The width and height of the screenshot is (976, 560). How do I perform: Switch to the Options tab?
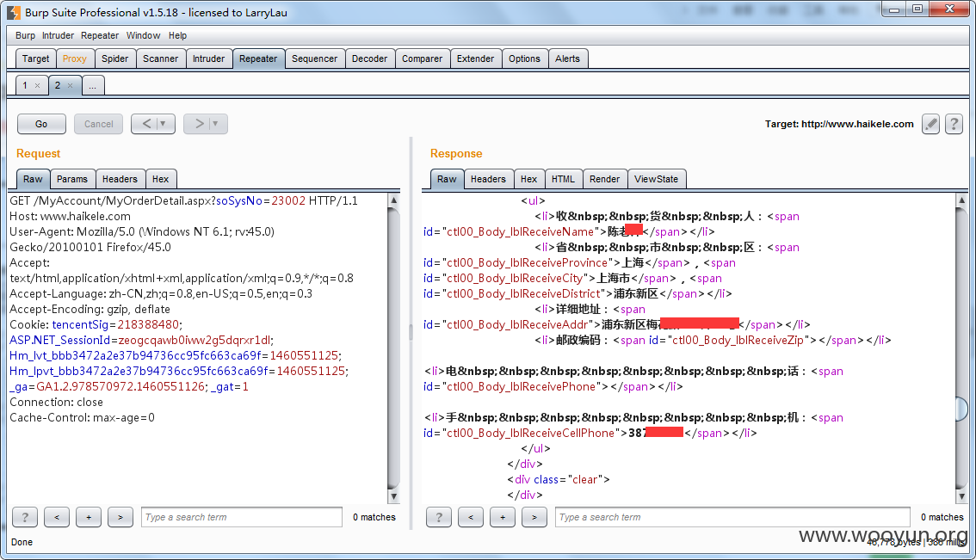pyautogui.click(x=525, y=58)
